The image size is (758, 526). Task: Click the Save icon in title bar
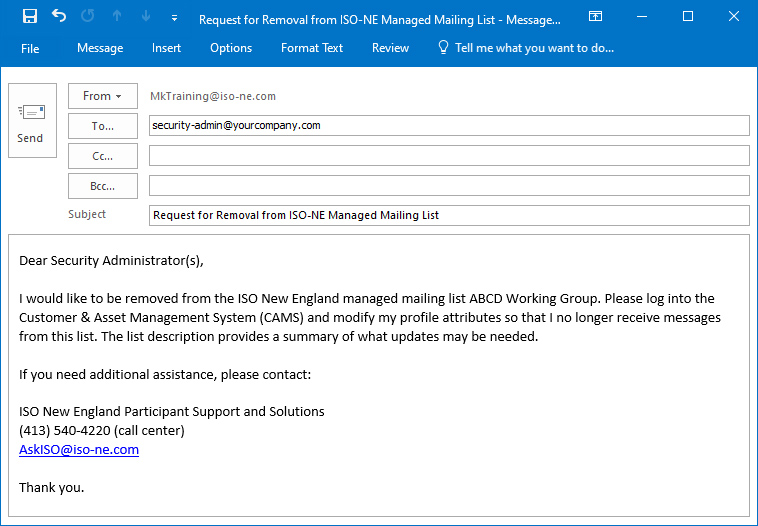(29, 17)
